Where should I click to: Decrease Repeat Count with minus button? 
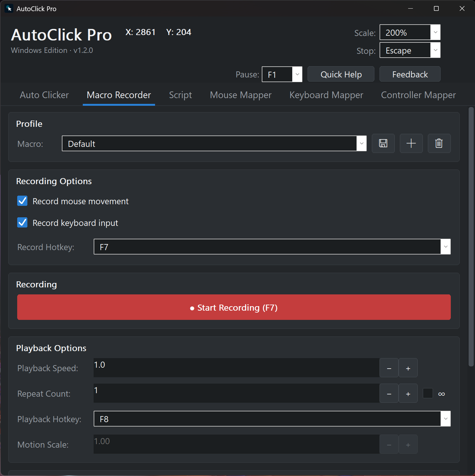tap(389, 393)
